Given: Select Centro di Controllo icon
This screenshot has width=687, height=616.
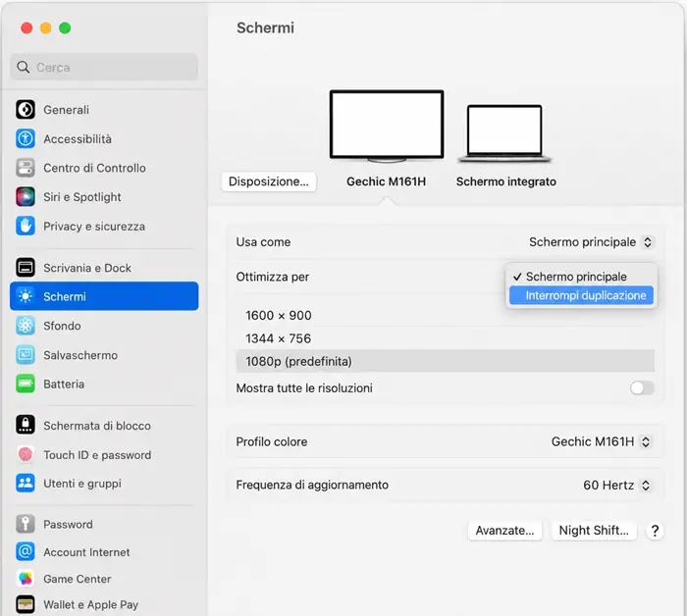Looking at the screenshot, I should (x=26, y=168).
